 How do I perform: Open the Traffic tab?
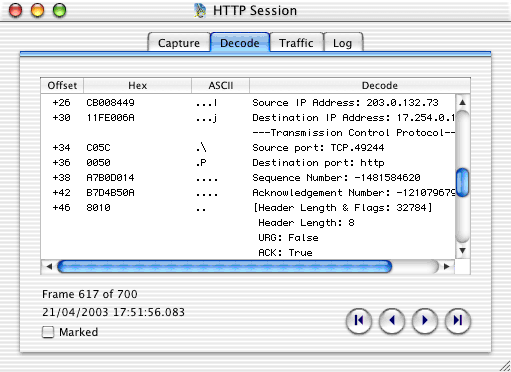click(x=296, y=43)
